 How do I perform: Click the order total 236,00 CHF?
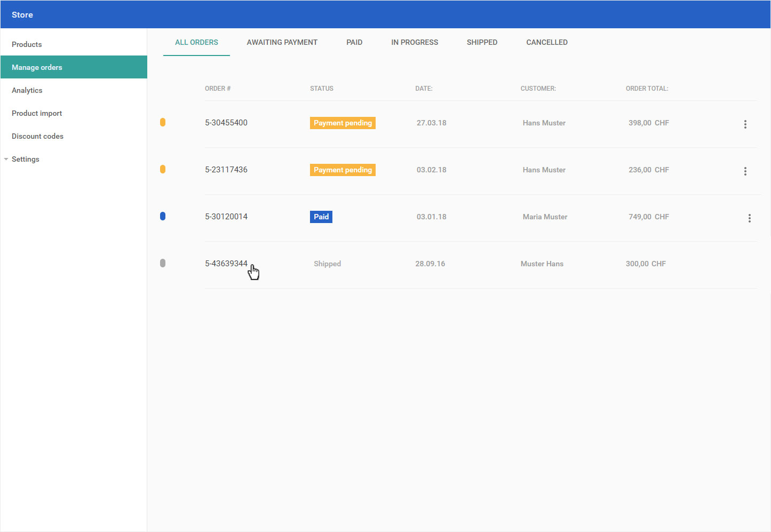tap(649, 170)
